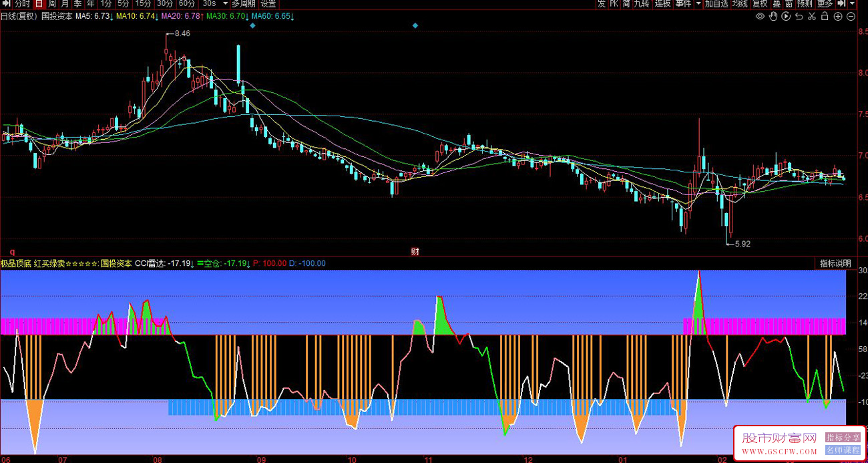Open 指标说明 indicator description
The width and height of the screenshot is (868, 463).
click(835, 263)
